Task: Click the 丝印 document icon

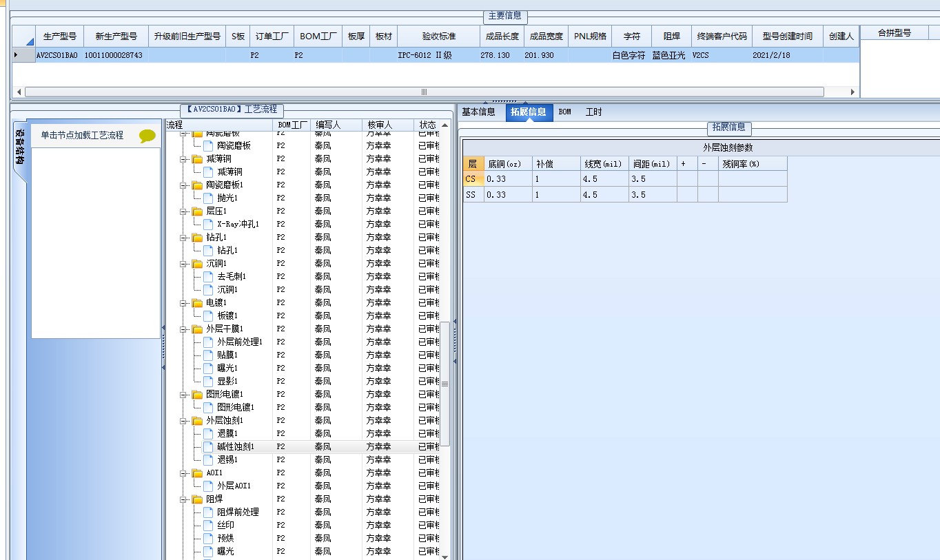Action: [209, 526]
